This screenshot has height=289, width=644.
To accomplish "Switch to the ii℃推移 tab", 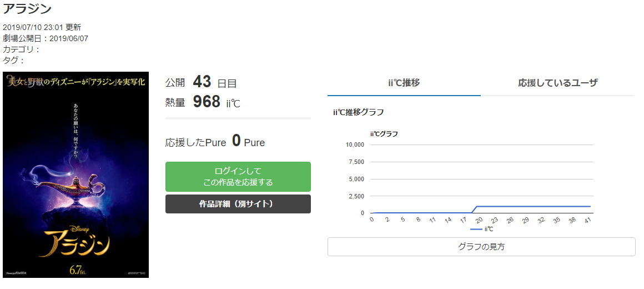I will (x=404, y=83).
